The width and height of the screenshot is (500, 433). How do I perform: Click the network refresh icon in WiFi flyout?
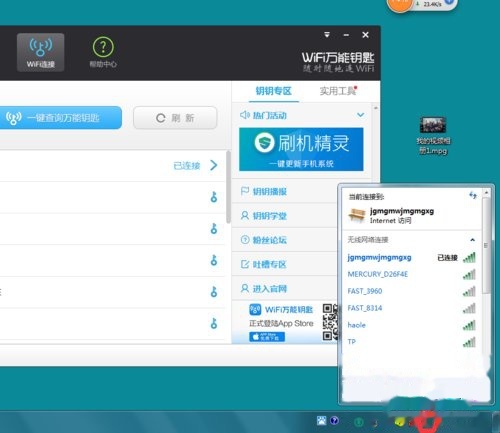(473, 195)
